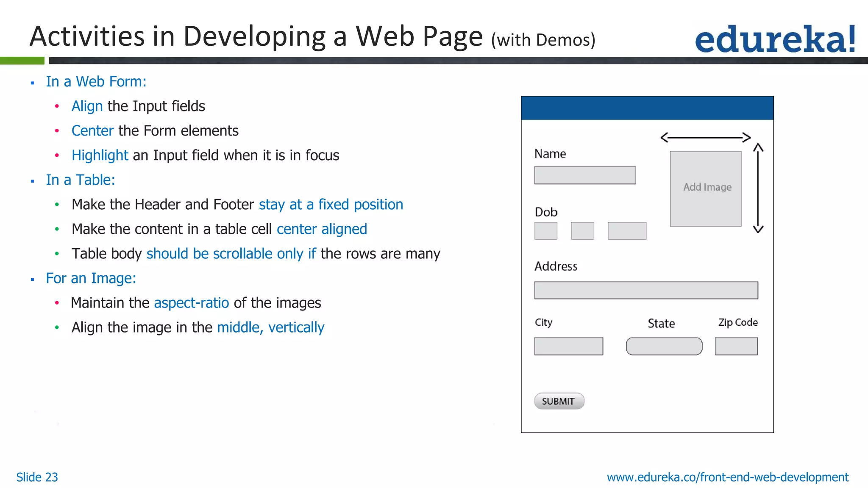868x488 pixels.
Task: Click the 'City' form label
Action: [543, 322]
